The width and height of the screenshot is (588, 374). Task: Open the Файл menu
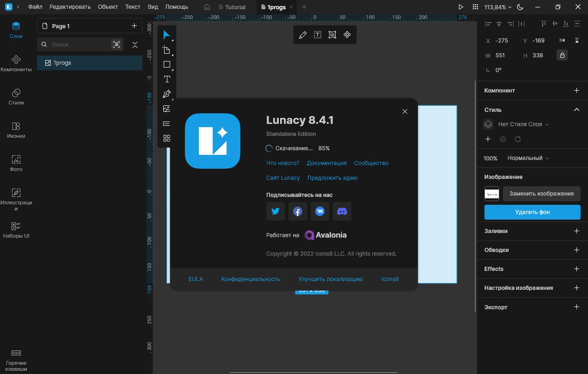coord(35,7)
